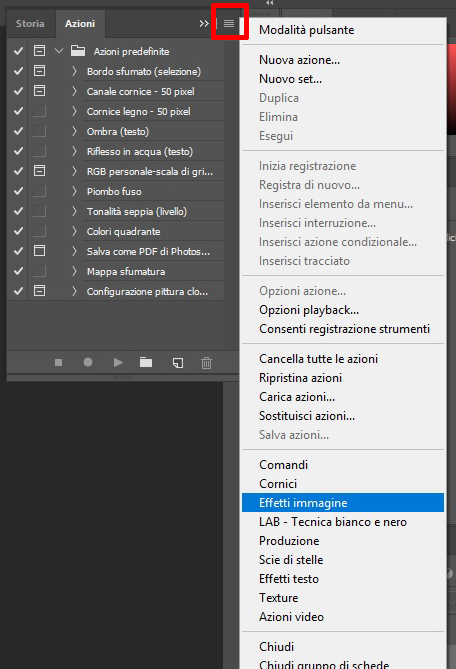Toggle dialog box for Mappa sfumatura
The width and height of the screenshot is (456, 669).
click(39, 271)
